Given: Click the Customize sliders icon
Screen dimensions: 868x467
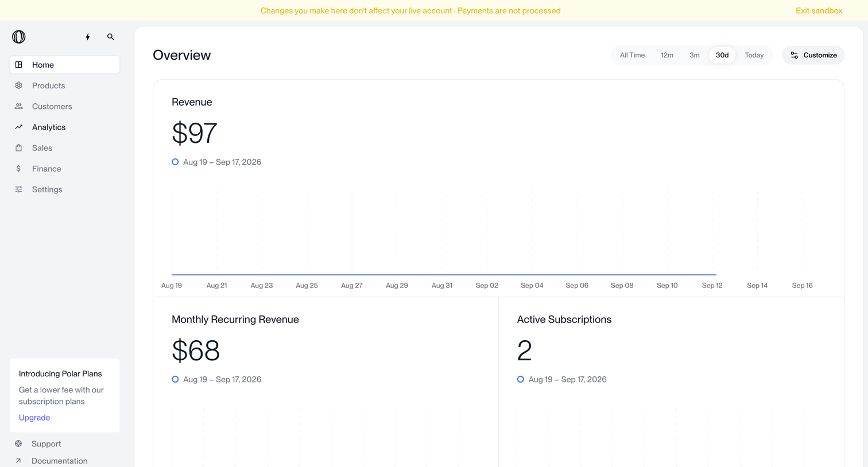Looking at the screenshot, I should (x=795, y=55).
